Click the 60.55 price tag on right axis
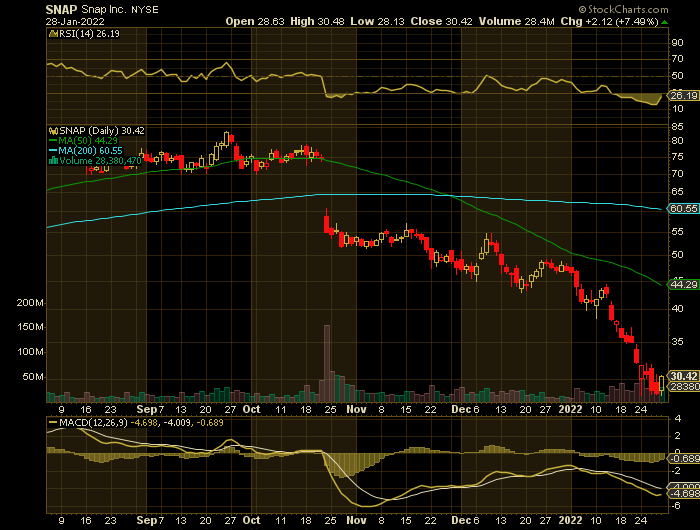This screenshot has width=700, height=530. (682, 209)
